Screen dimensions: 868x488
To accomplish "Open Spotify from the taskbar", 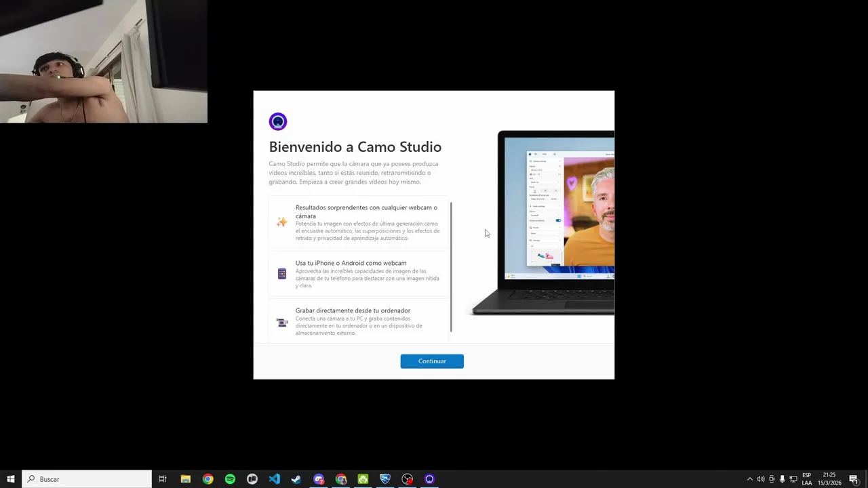I will point(230,479).
